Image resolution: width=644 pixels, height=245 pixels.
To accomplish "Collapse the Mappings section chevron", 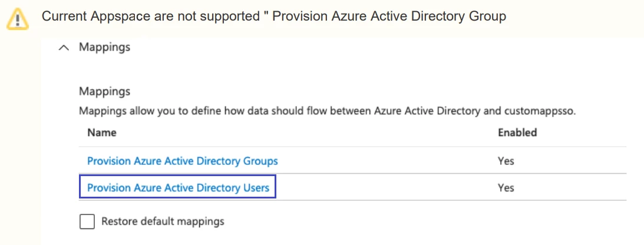I will [64, 48].
